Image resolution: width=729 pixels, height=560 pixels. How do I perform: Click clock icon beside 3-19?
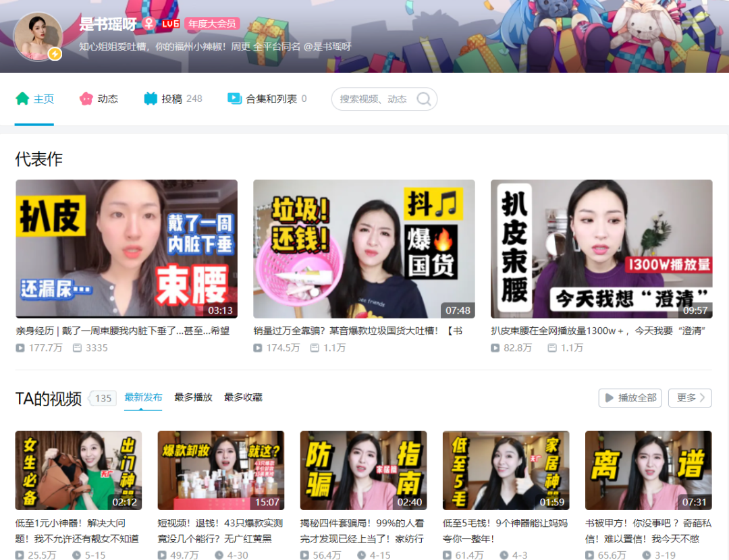point(647,555)
